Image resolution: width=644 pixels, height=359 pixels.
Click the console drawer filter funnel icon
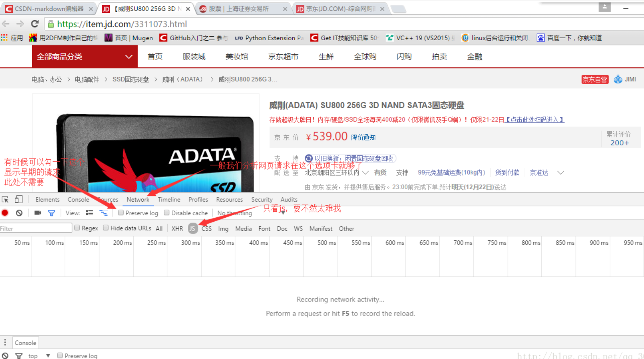coord(19,356)
